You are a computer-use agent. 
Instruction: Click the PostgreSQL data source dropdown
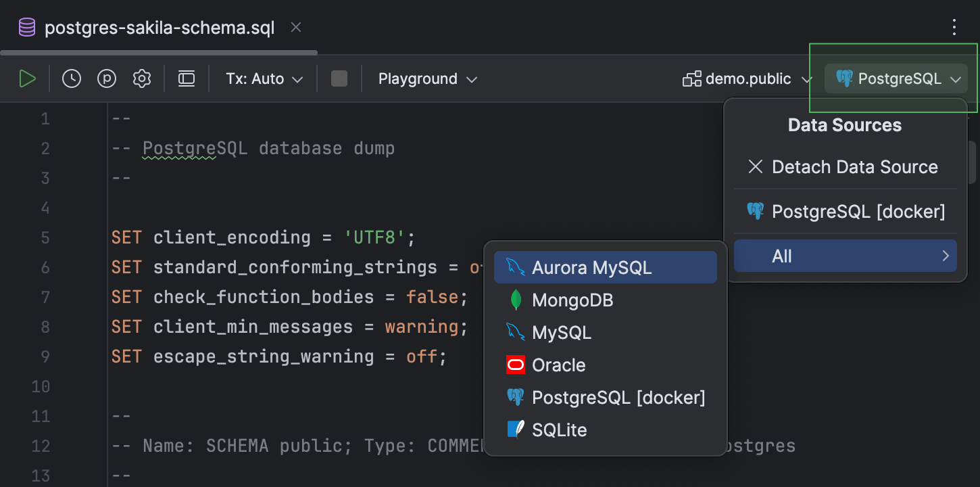898,78
